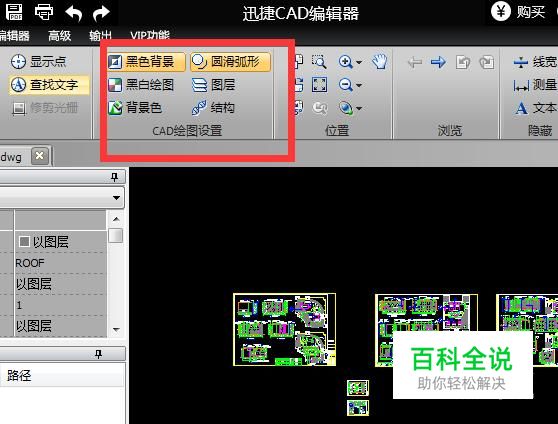Screen dimensions: 558x424
Task: Toggle 显示点 show points
Action: [x=38, y=62]
